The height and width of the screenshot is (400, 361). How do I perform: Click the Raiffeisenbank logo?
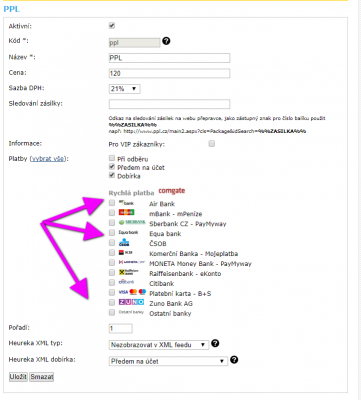128,272
